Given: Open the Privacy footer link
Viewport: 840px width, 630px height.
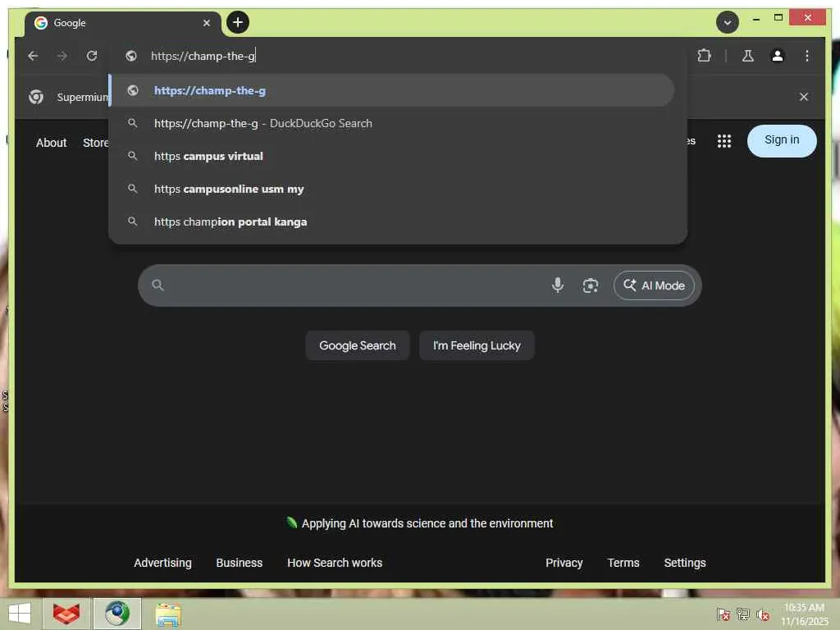Looking at the screenshot, I should 564,563.
